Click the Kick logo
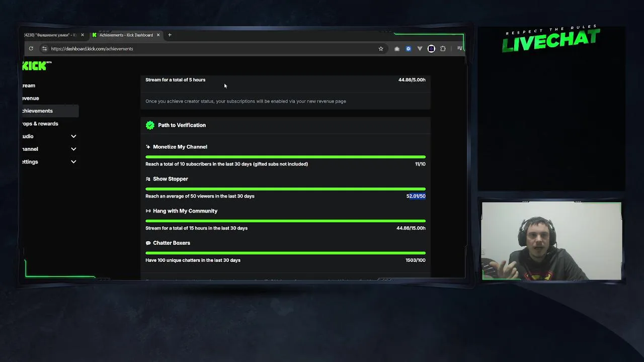Image resolution: width=644 pixels, height=362 pixels. click(36, 66)
